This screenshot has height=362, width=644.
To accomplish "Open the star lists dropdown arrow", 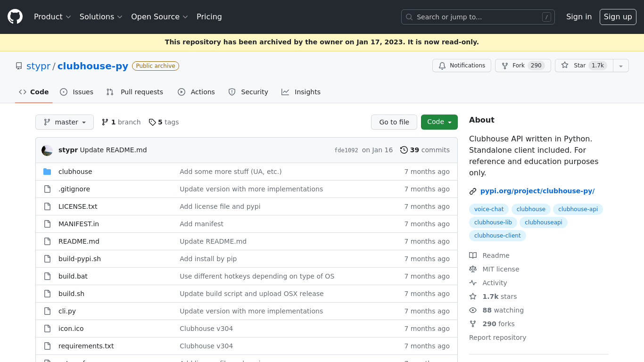I will [621, 66].
